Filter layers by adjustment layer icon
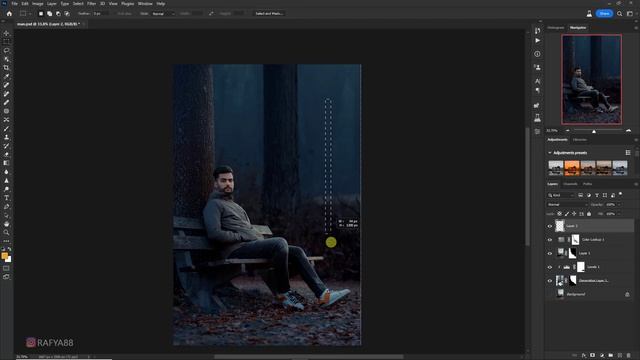 [589, 196]
